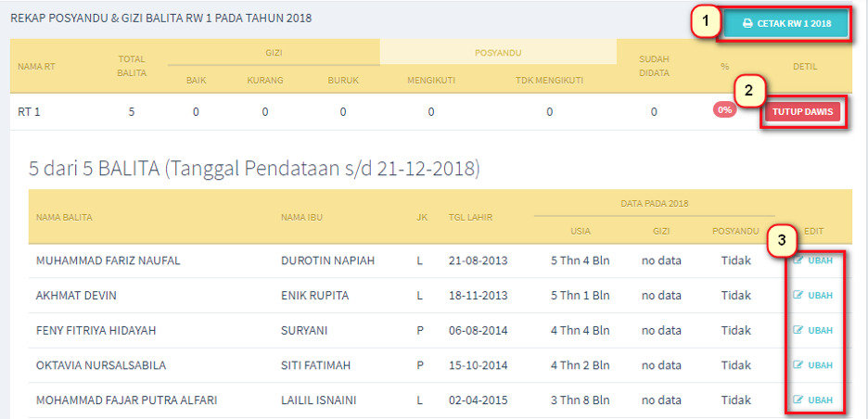Screen dimensions: 868x419
Task: Open Ubah link for Durotin Napiah's child
Action: 820,260
